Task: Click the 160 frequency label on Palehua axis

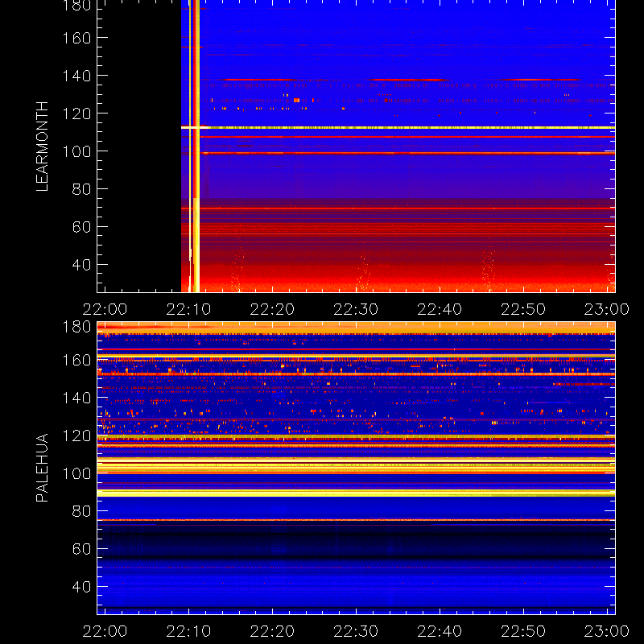Action: (x=76, y=360)
